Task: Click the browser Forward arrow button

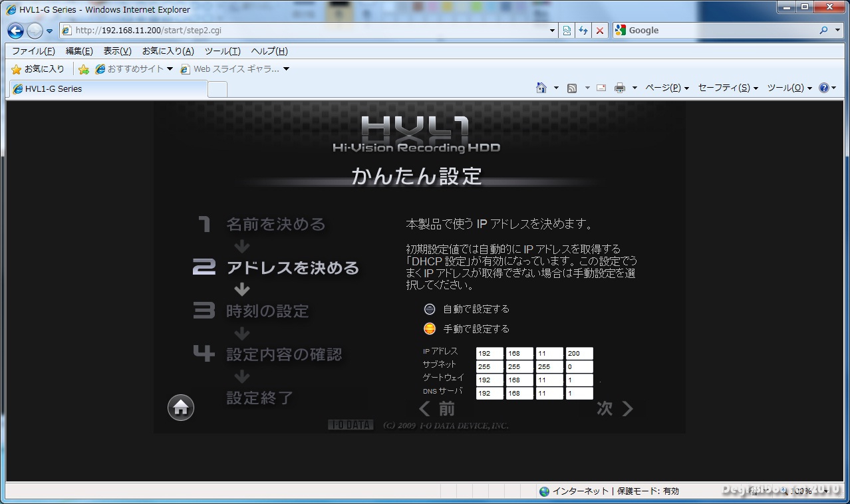Action: click(35, 31)
